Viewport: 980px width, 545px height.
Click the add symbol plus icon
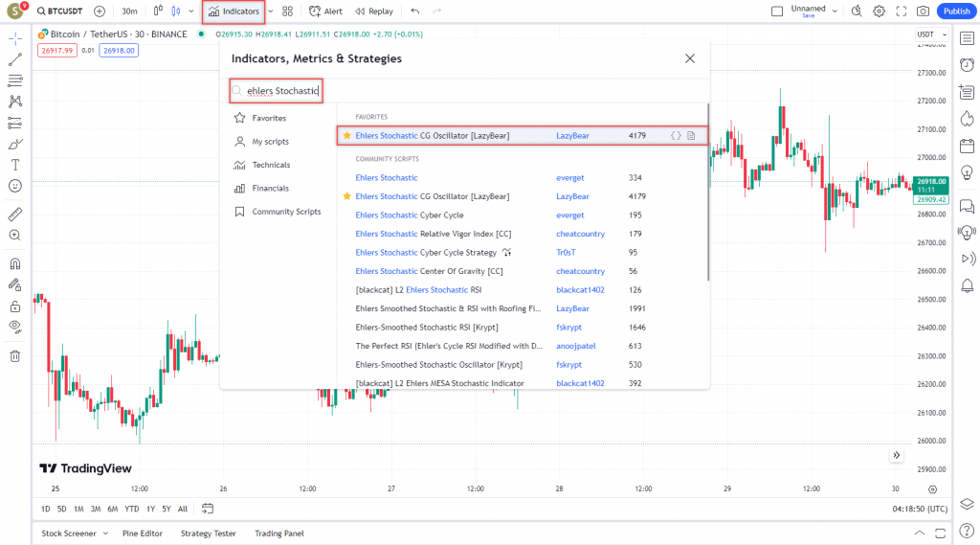click(x=100, y=11)
